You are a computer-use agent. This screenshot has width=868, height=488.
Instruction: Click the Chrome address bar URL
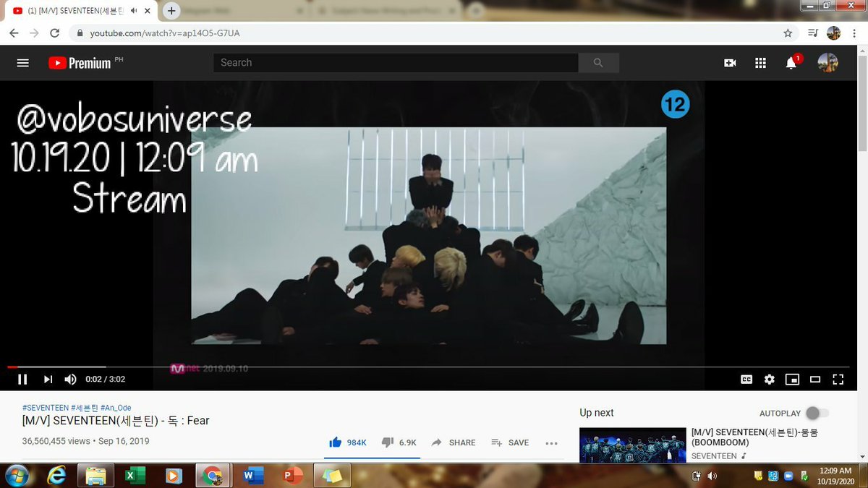(x=165, y=33)
